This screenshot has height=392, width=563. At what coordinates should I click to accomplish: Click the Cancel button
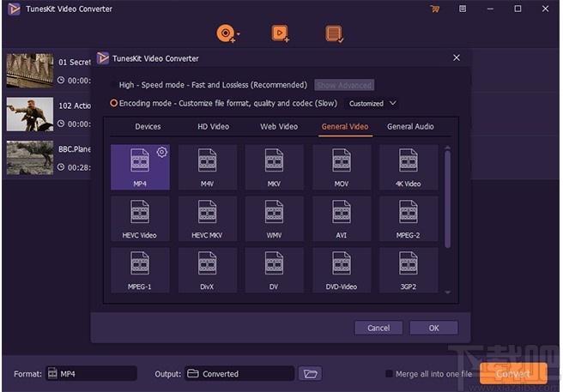(378, 329)
